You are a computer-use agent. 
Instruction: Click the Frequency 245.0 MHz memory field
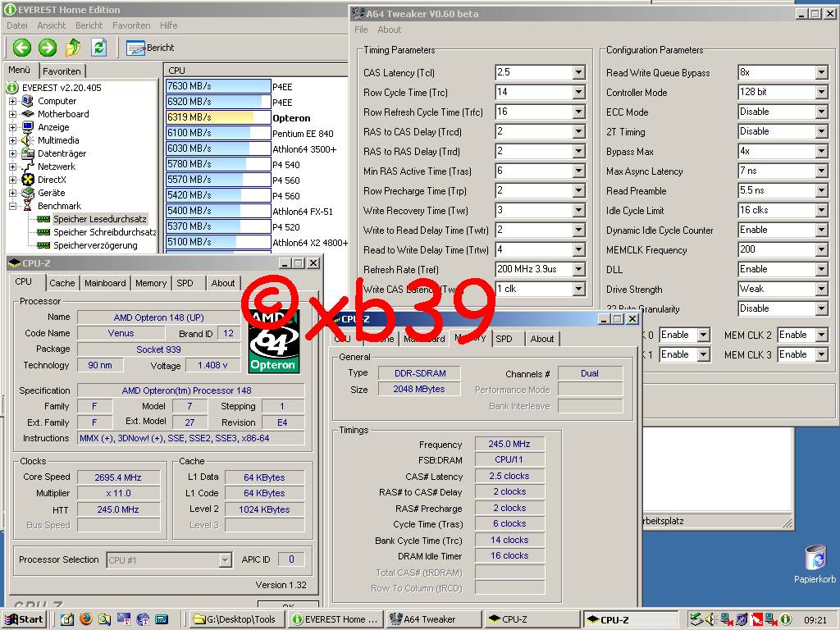tap(509, 444)
